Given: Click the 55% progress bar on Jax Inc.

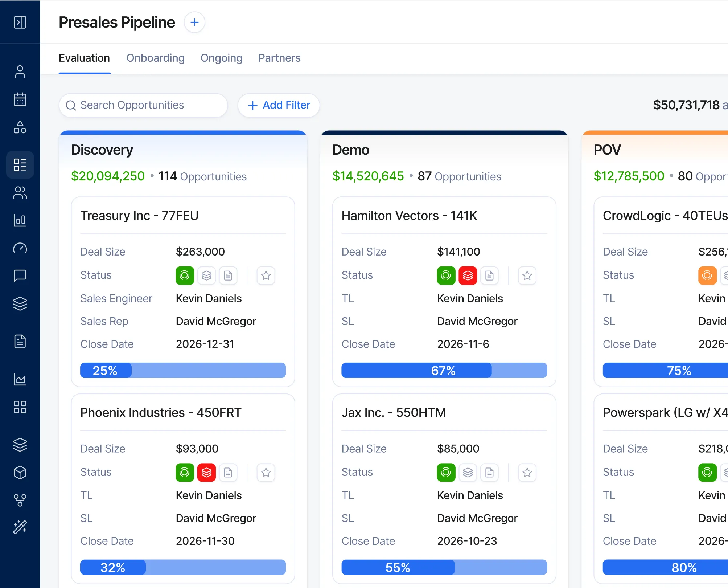Looking at the screenshot, I should [444, 567].
